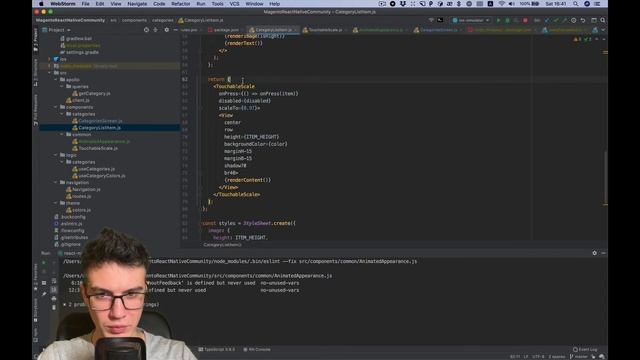Image resolution: width=640 pixels, height=360 pixels.
Task: Click the UTF-8 encoding status item
Action: click(x=538, y=356)
